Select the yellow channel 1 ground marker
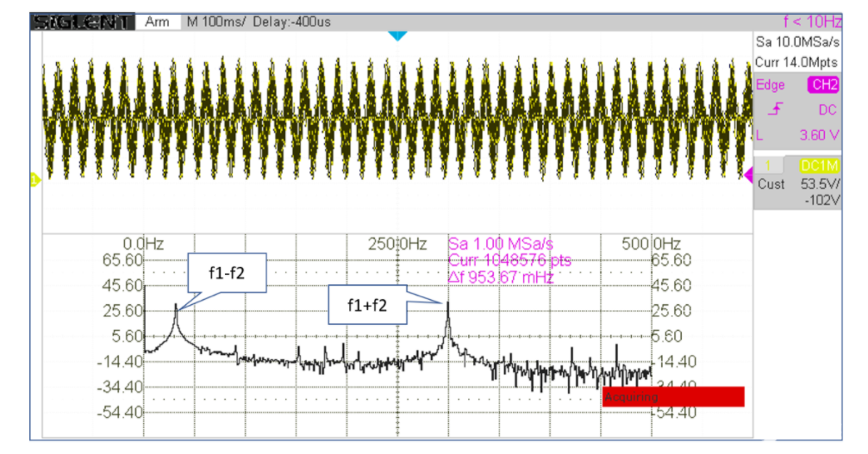The height and width of the screenshot is (454, 868). click(x=34, y=180)
